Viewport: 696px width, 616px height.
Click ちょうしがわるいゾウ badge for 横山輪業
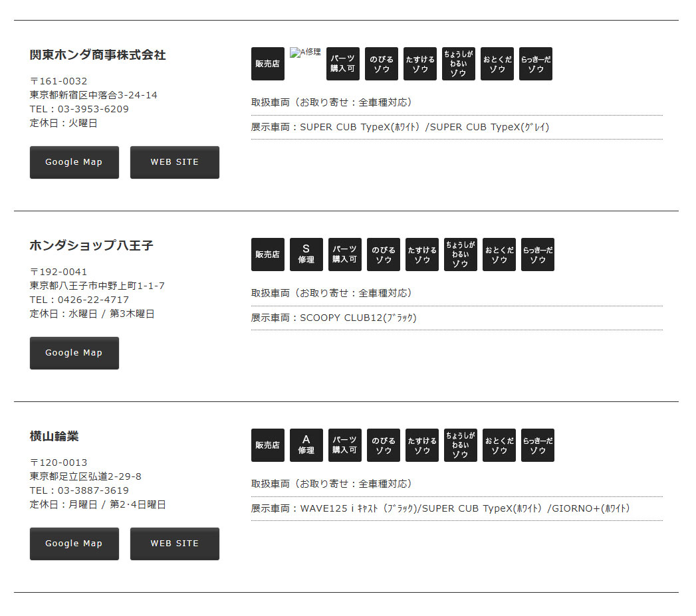click(461, 445)
